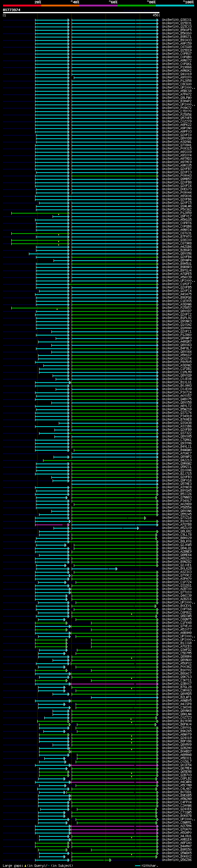Select the query name AV773974
Screen dimensions: 197x868
pyautogui.click(x=11, y=10)
